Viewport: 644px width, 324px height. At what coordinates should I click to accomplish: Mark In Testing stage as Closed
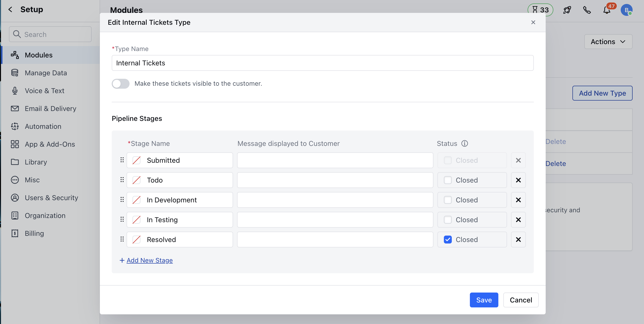(448, 219)
